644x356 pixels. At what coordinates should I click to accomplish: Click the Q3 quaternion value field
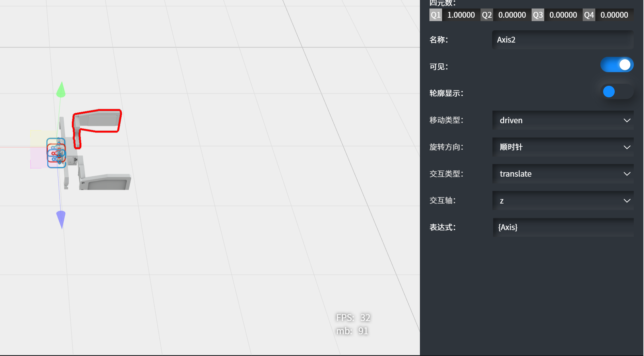[x=563, y=15]
